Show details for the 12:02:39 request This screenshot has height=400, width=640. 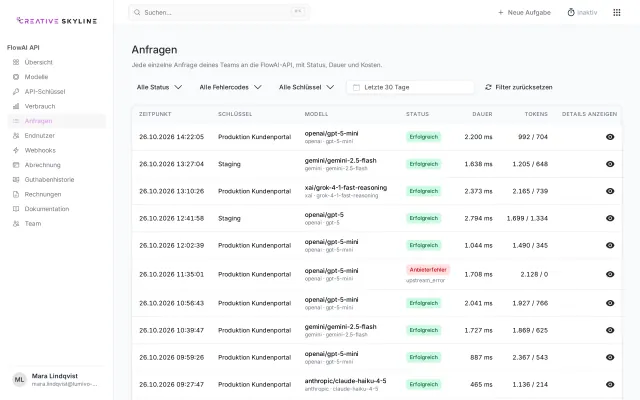610,245
